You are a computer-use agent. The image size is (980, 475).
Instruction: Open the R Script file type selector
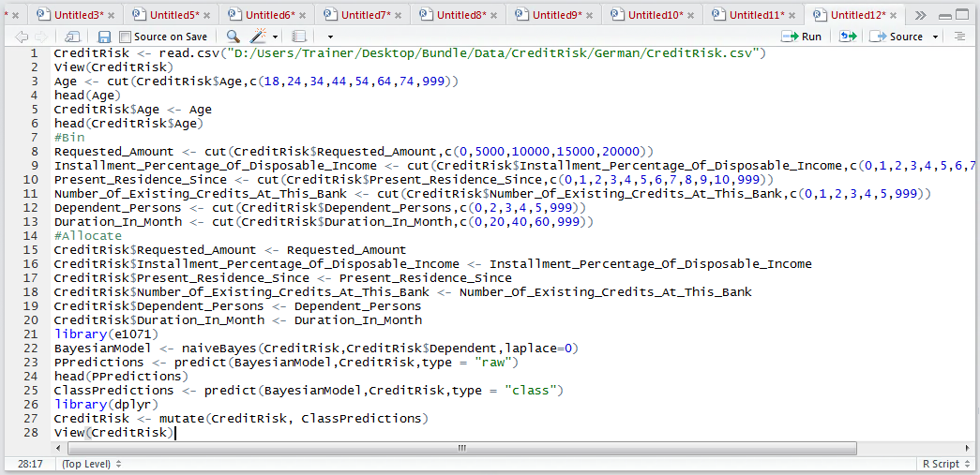[945, 464]
